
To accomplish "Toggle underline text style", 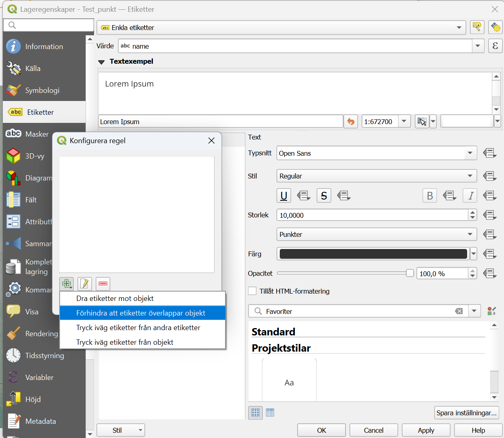I will click(x=284, y=195).
